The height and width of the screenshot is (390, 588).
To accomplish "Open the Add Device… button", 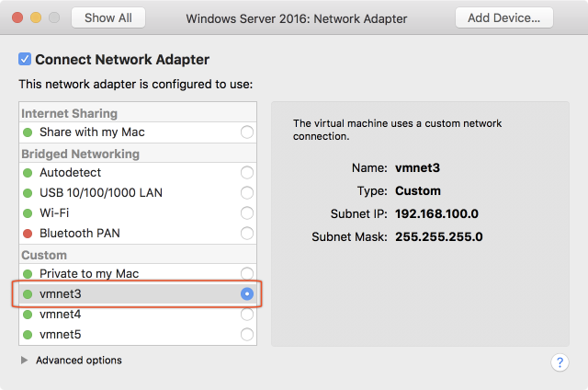I will [x=503, y=17].
